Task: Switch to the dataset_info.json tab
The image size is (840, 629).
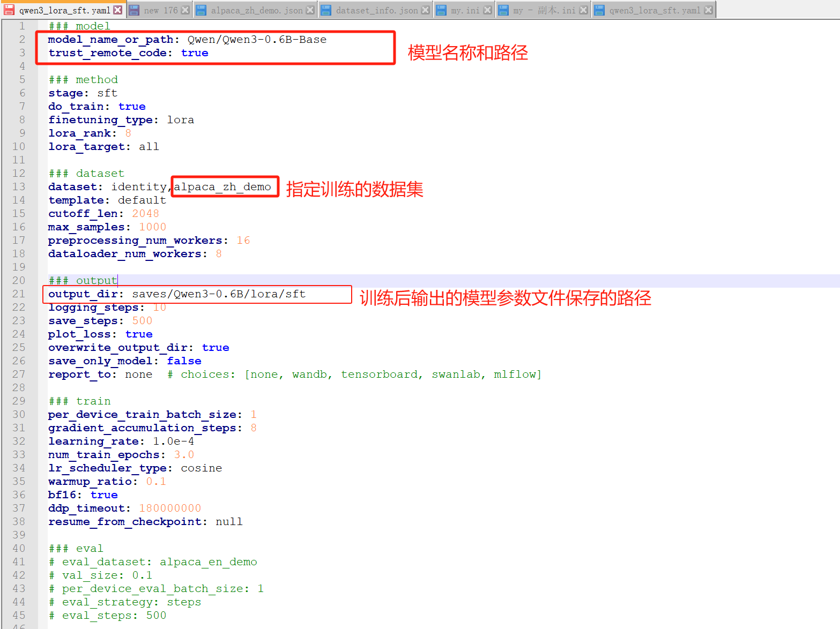Action: tap(377, 10)
